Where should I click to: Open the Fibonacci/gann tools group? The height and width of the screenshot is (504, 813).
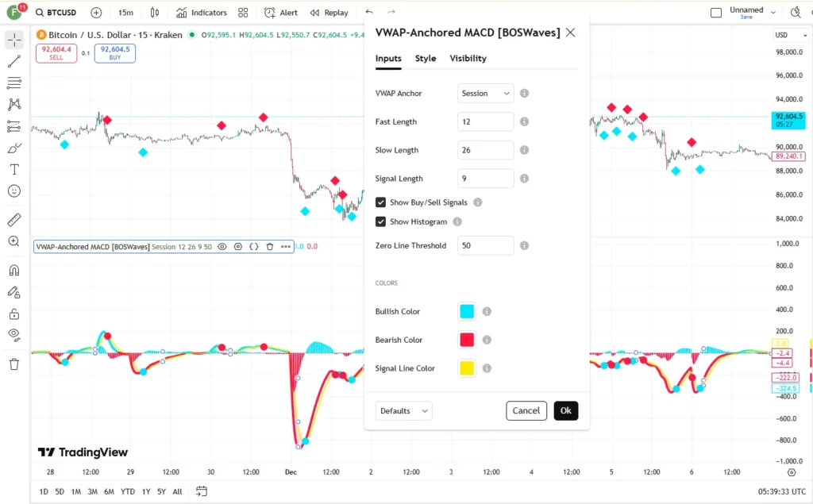pos(14,83)
